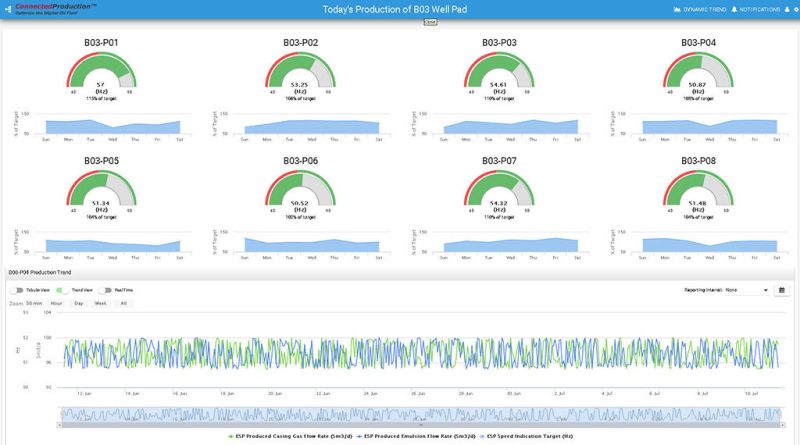800x445 pixels.
Task: Click the B03-P06 weekly target area chart
Action: [311, 244]
